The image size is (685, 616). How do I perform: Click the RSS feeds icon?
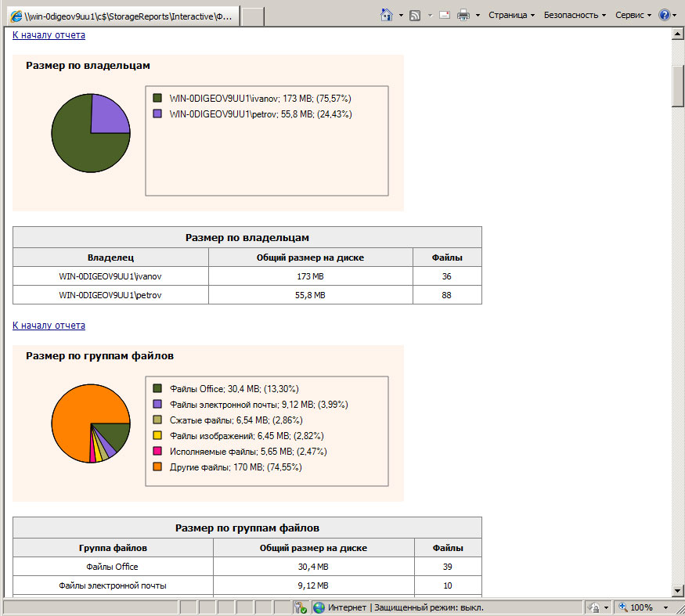tap(415, 15)
